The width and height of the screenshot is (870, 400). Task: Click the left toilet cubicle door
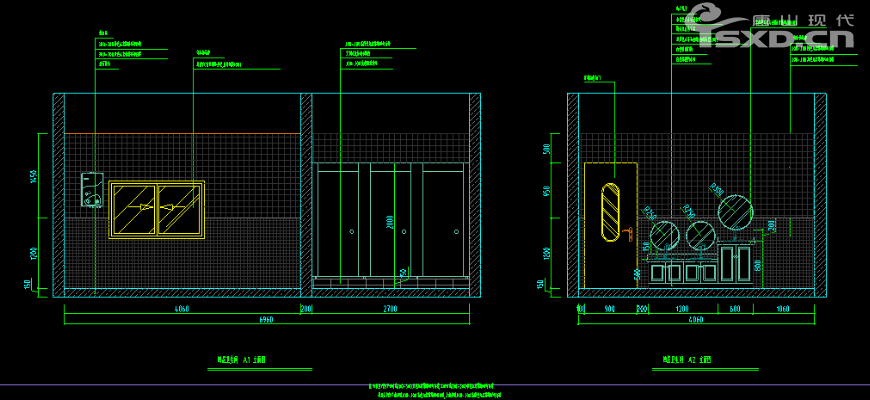pyautogui.click(x=338, y=223)
